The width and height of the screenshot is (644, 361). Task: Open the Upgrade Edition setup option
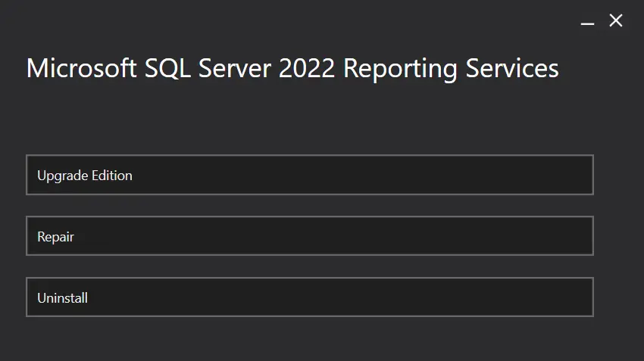click(x=310, y=175)
